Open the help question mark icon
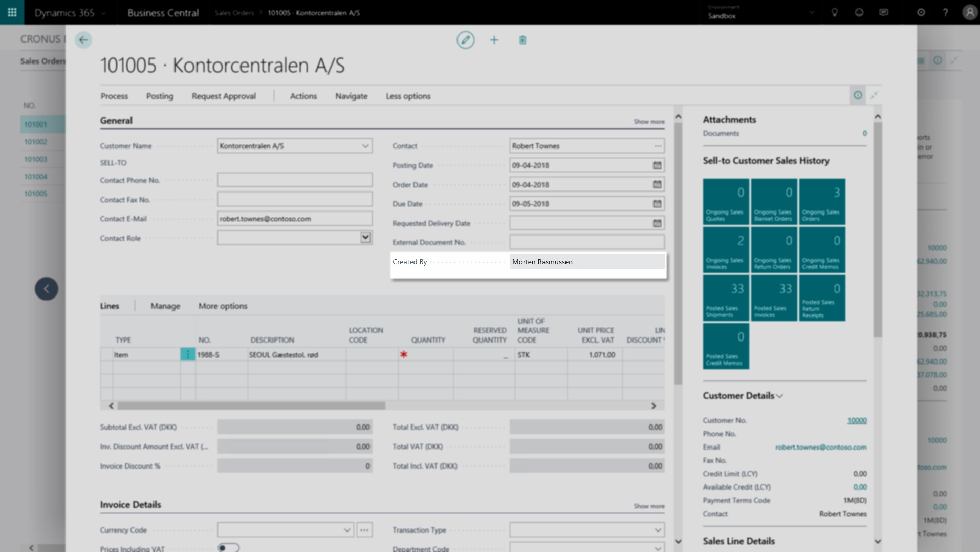980x552 pixels. 945,12
